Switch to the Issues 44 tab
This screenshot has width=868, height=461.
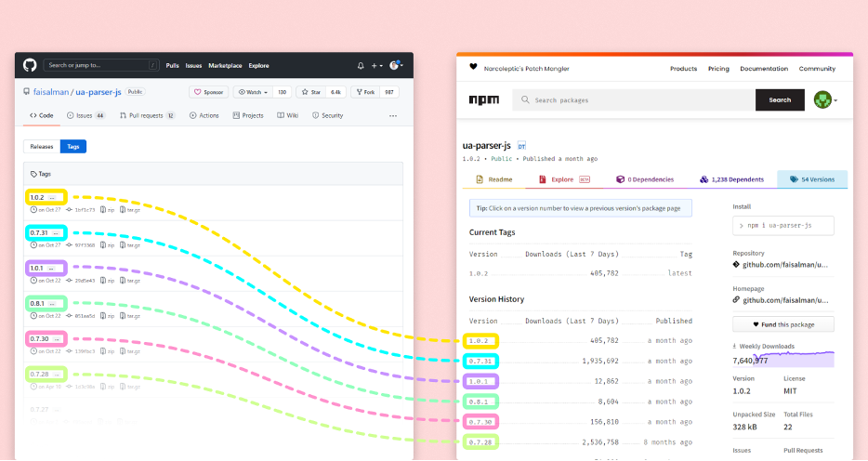click(85, 115)
